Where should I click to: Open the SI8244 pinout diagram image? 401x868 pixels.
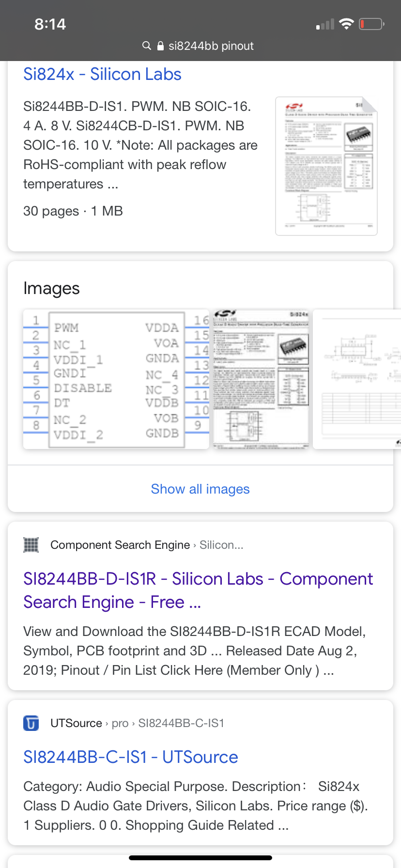pos(116,379)
